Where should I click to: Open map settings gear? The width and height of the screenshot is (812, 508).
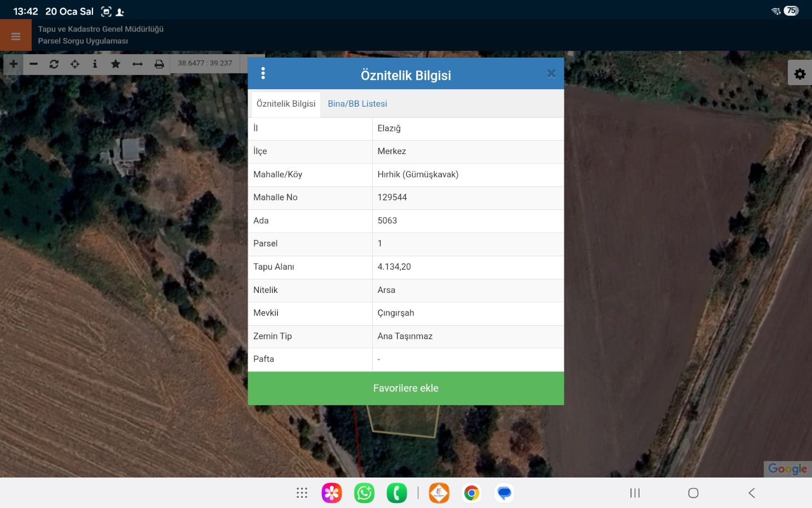pyautogui.click(x=800, y=73)
